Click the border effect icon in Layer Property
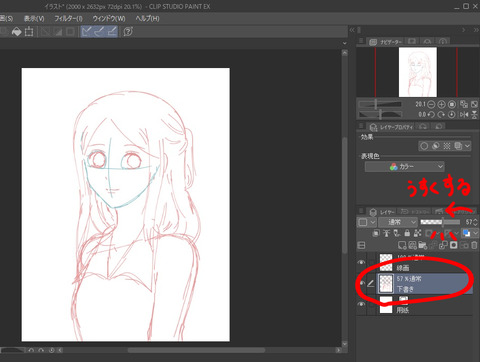Image resolution: width=480 pixels, height=362 pixels. tap(424, 146)
